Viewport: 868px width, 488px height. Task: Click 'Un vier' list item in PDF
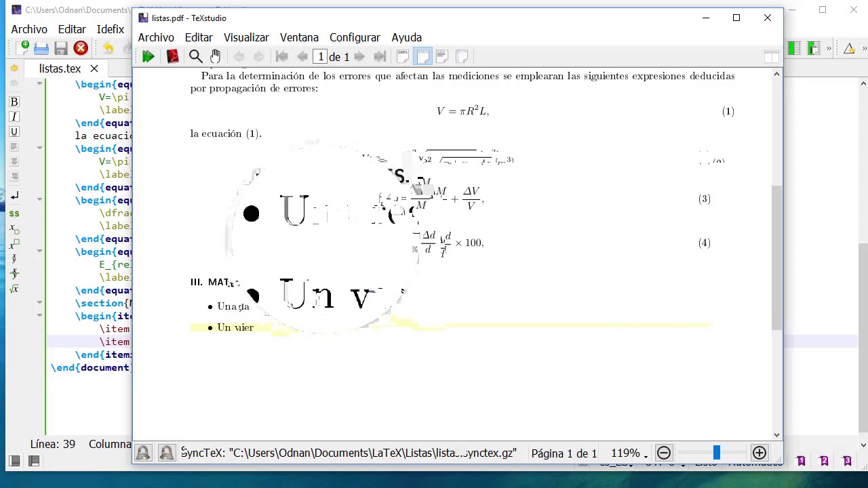235,327
